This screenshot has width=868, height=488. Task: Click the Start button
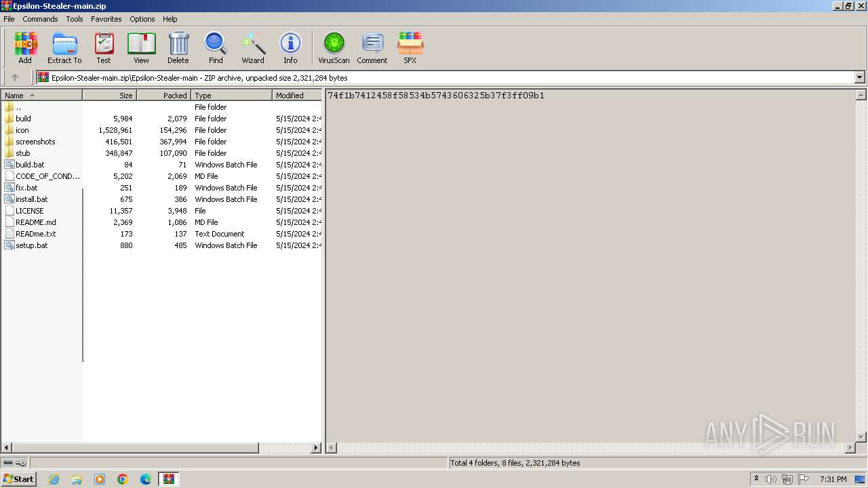[x=18, y=479]
